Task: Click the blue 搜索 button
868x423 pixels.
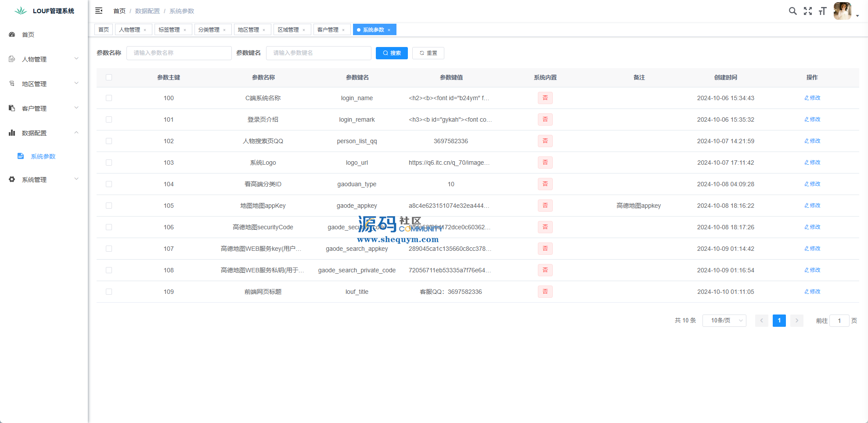Action: coord(392,53)
